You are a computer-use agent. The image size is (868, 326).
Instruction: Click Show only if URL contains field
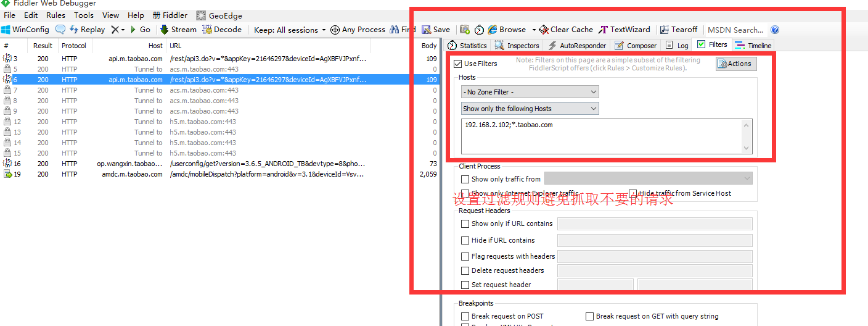[655, 224]
